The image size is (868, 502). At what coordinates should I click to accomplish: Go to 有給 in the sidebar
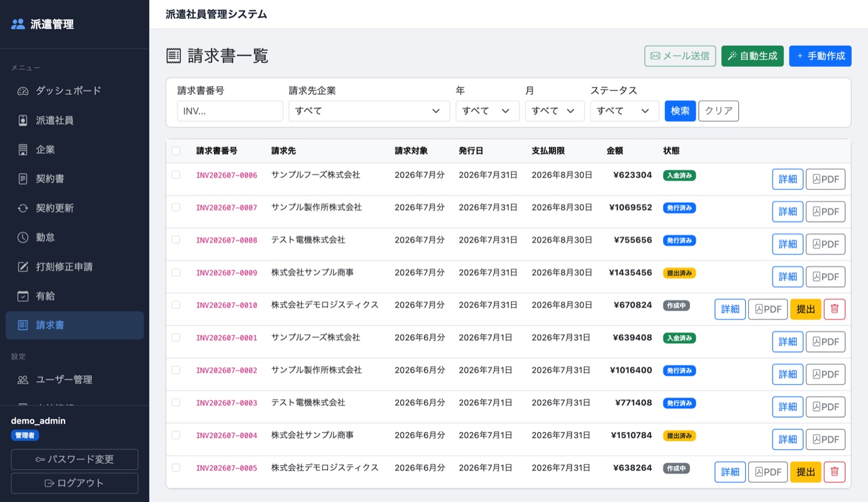coord(74,296)
